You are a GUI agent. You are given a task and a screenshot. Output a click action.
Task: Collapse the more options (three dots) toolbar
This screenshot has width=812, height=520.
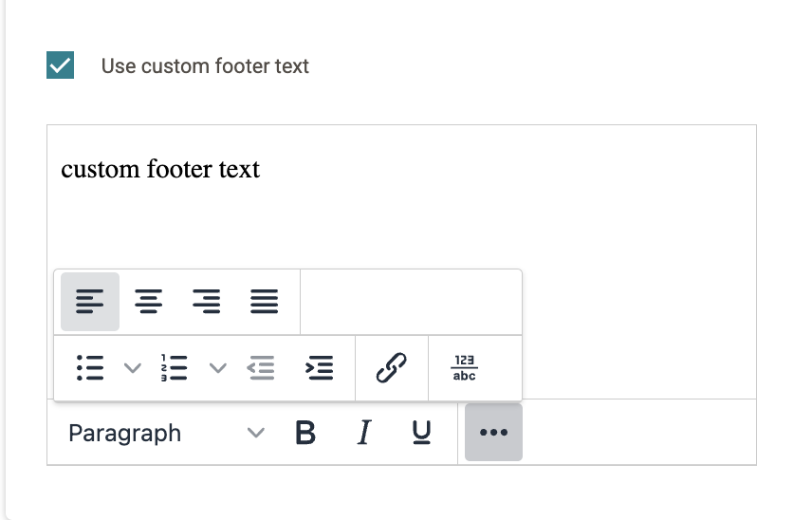point(493,433)
